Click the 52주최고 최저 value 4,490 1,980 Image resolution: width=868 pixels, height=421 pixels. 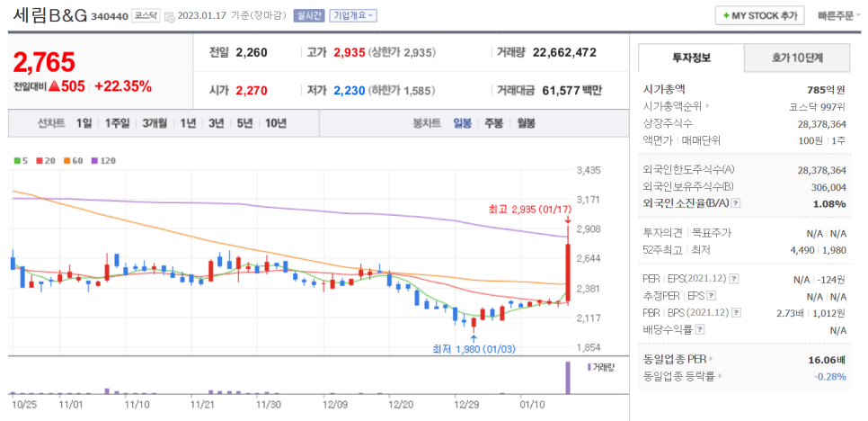(819, 250)
